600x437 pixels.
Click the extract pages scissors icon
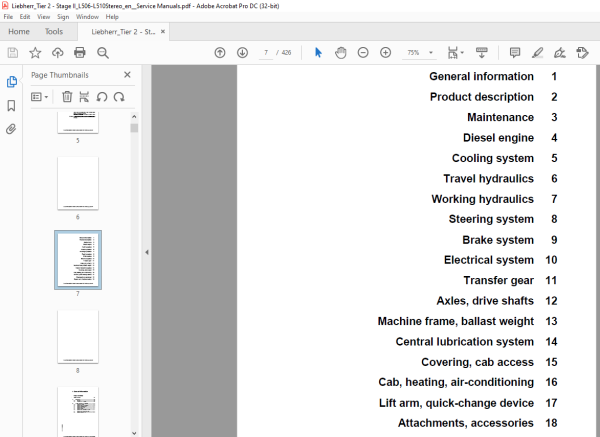pos(84,97)
